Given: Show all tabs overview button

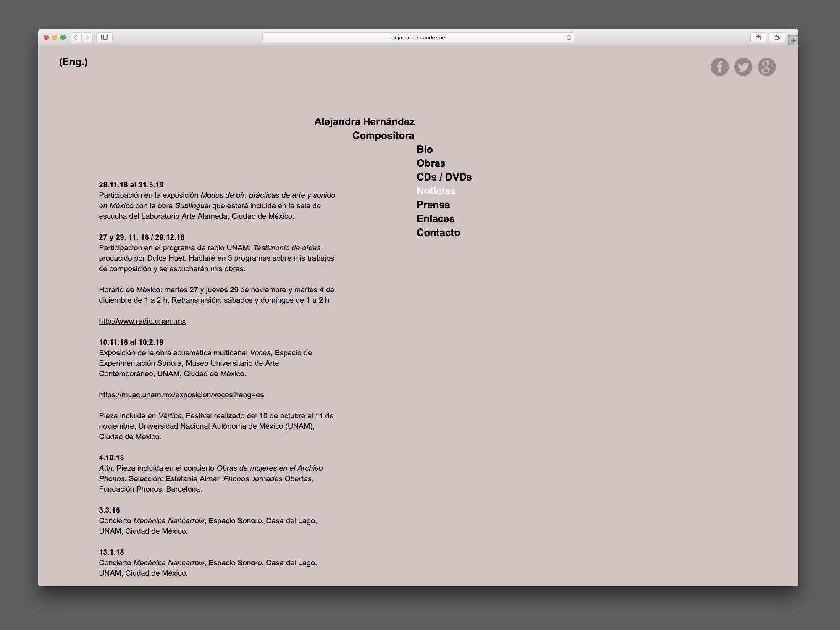Looking at the screenshot, I should coord(777,37).
